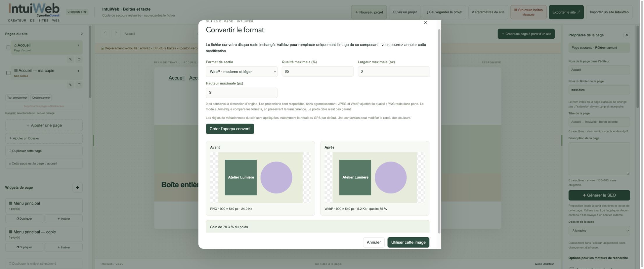The image size is (644, 269).
Task: Click the duplicate icon under Accueil page
Action: click(x=79, y=59)
